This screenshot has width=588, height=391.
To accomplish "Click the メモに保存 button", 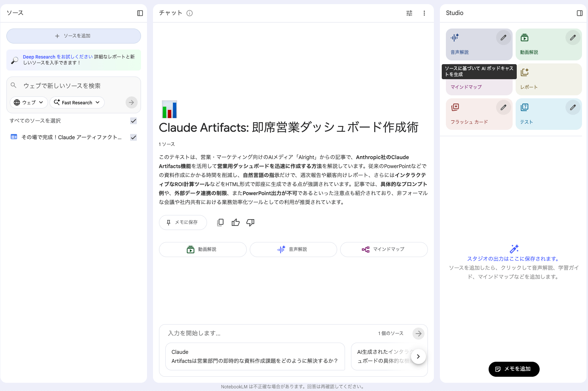I will click(183, 223).
